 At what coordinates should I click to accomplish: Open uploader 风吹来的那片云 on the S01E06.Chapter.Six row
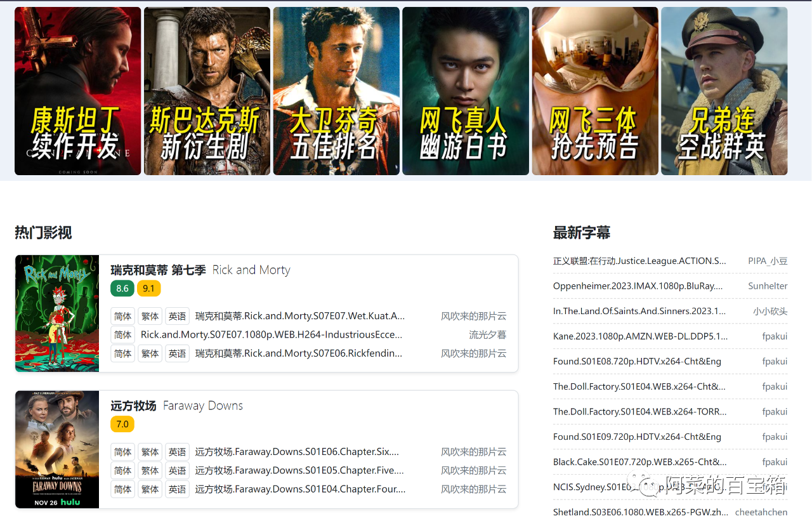(x=474, y=452)
